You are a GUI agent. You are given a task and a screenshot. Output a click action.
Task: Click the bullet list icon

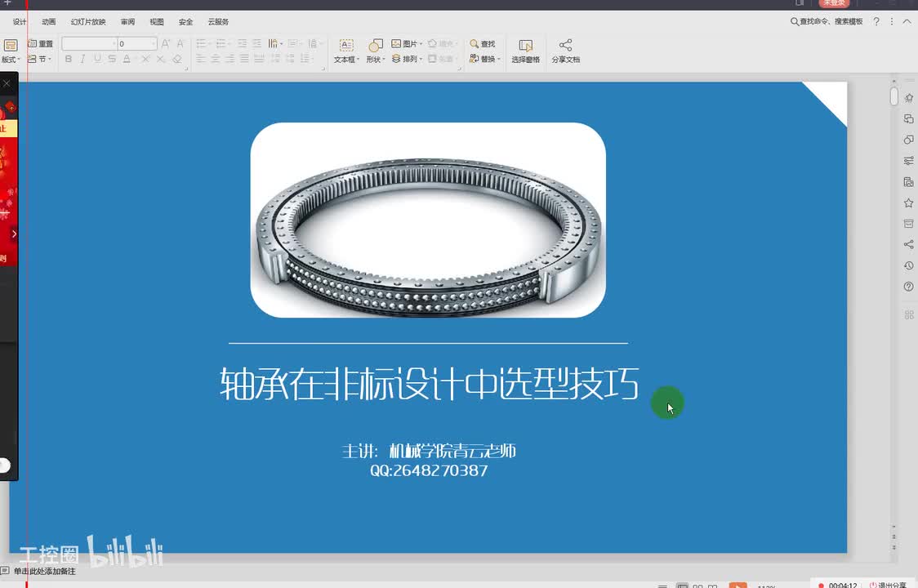(x=202, y=44)
